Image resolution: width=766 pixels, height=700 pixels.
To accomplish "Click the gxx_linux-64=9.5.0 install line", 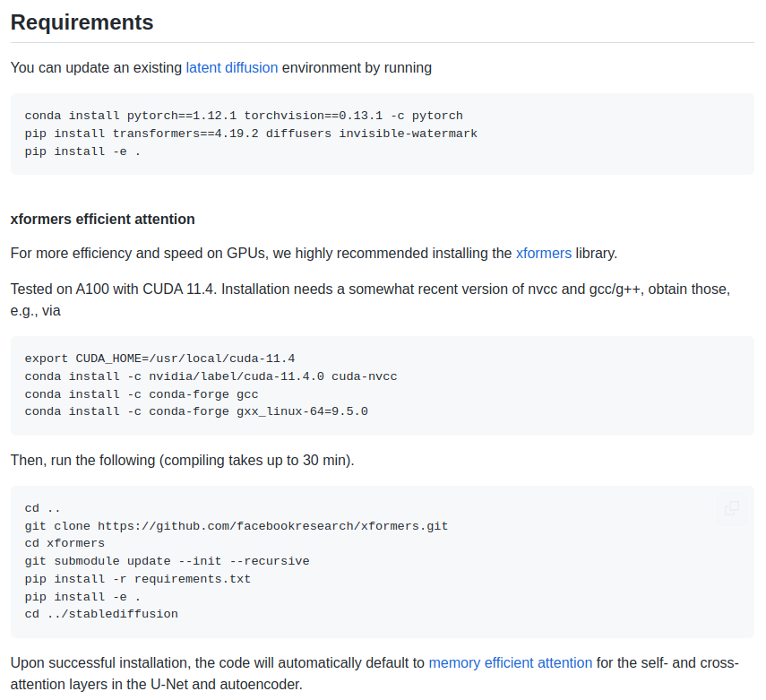I will [x=196, y=411].
